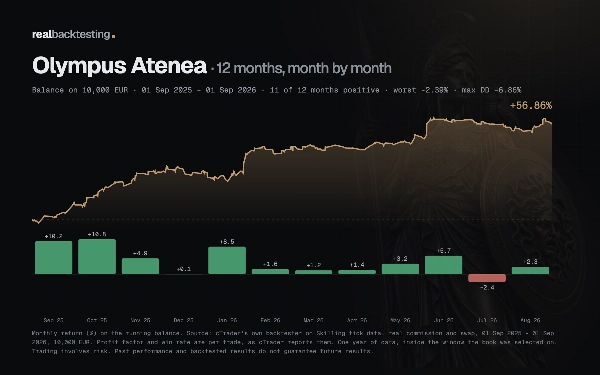Image resolution: width=600 pixels, height=375 pixels.
Task: Click the realbacktesting logo
Action: (73, 35)
